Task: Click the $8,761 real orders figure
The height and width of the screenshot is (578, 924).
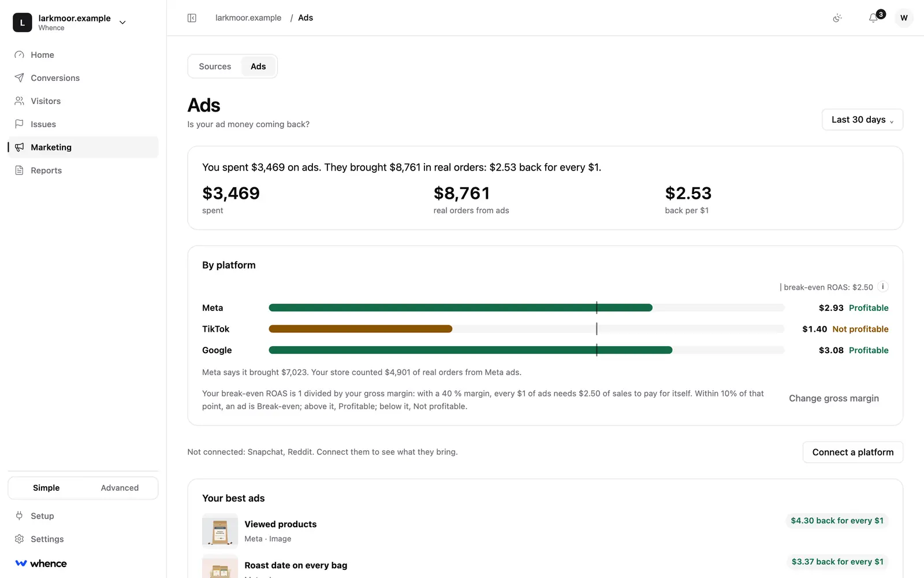Action: tap(461, 193)
